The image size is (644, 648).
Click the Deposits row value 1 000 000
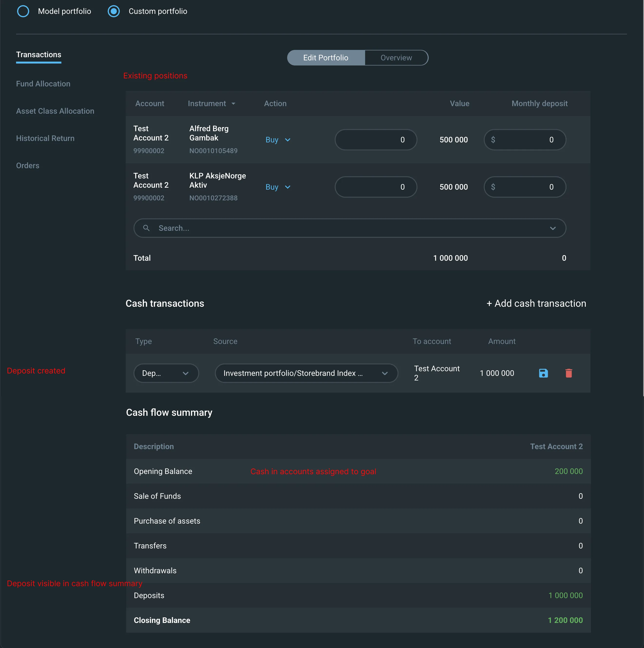pos(566,595)
